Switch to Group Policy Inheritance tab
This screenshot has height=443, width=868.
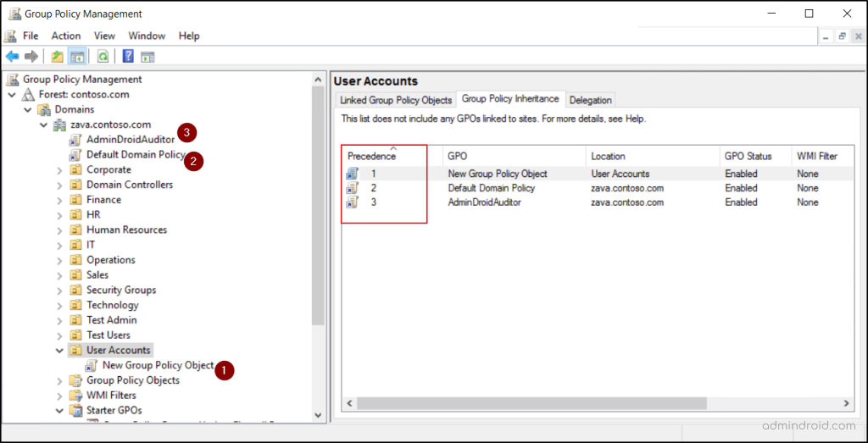pyautogui.click(x=510, y=99)
